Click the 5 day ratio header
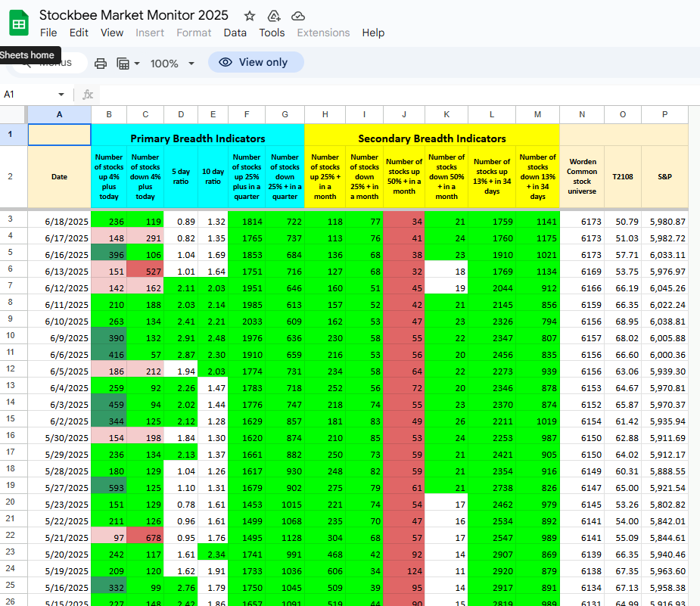 point(181,177)
